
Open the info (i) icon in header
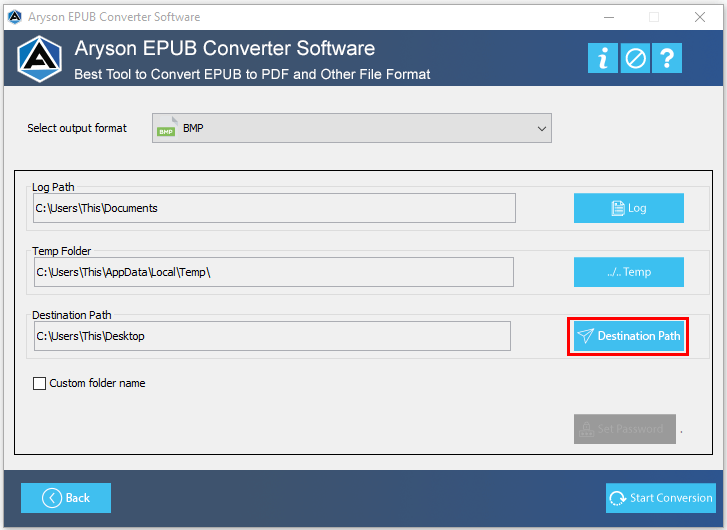[603, 58]
